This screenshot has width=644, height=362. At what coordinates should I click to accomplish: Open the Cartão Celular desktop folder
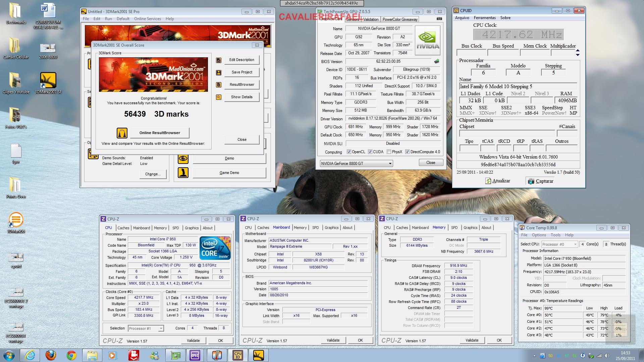click(16, 48)
